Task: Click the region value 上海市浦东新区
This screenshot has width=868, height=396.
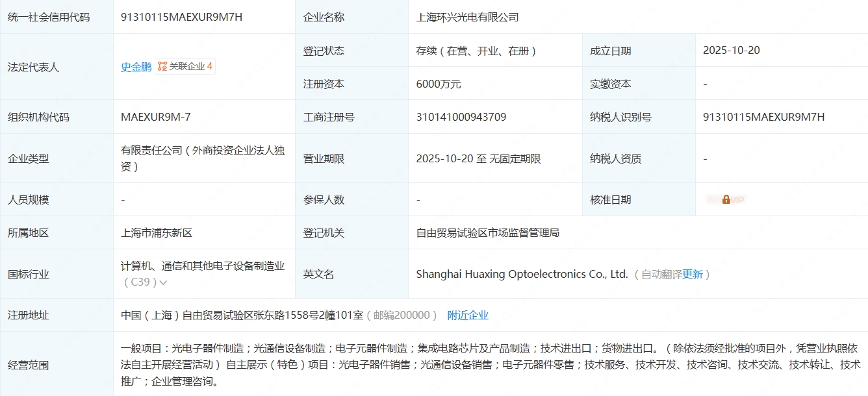Action: 157,232
